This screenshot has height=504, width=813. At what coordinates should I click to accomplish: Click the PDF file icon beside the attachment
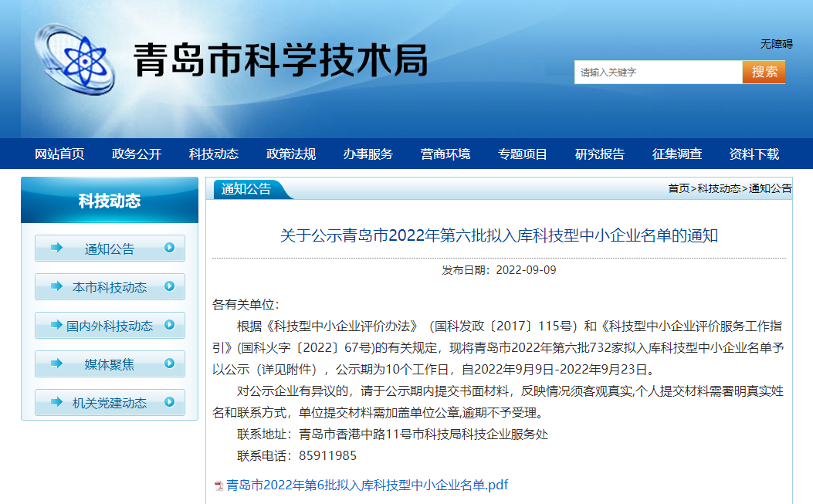pos(218,485)
